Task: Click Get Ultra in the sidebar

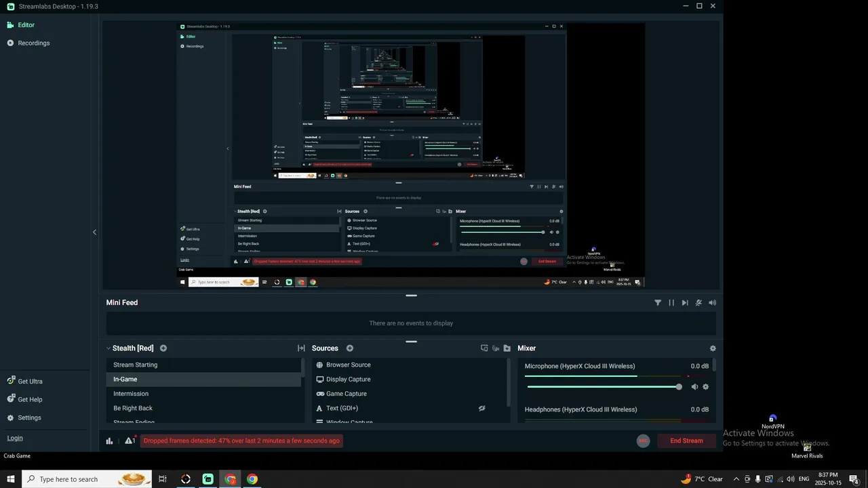Action: point(24,382)
